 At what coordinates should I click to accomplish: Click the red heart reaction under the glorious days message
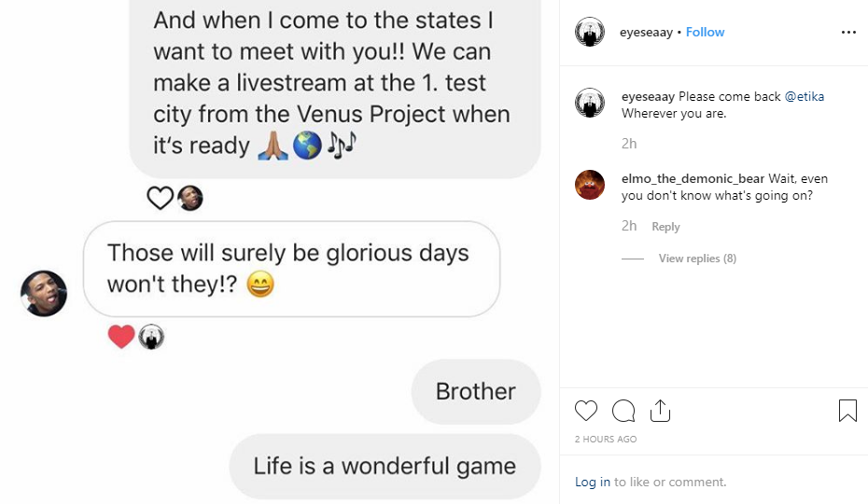(121, 336)
